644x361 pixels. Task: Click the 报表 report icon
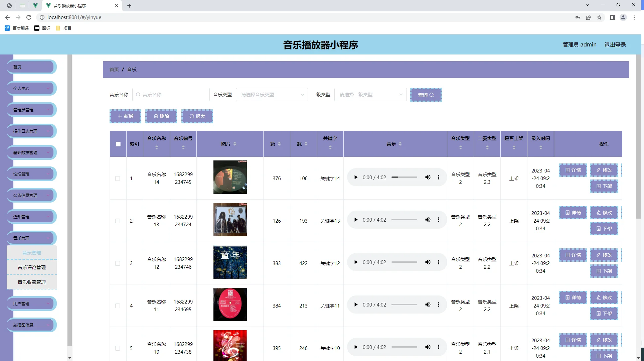point(192,116)
